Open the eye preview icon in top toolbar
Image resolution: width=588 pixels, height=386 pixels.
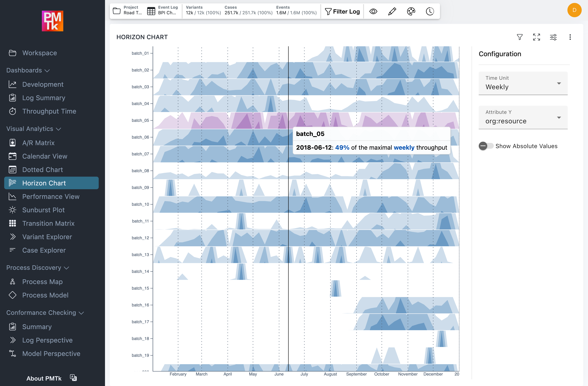pyautogui.click(x=373, y=11)
